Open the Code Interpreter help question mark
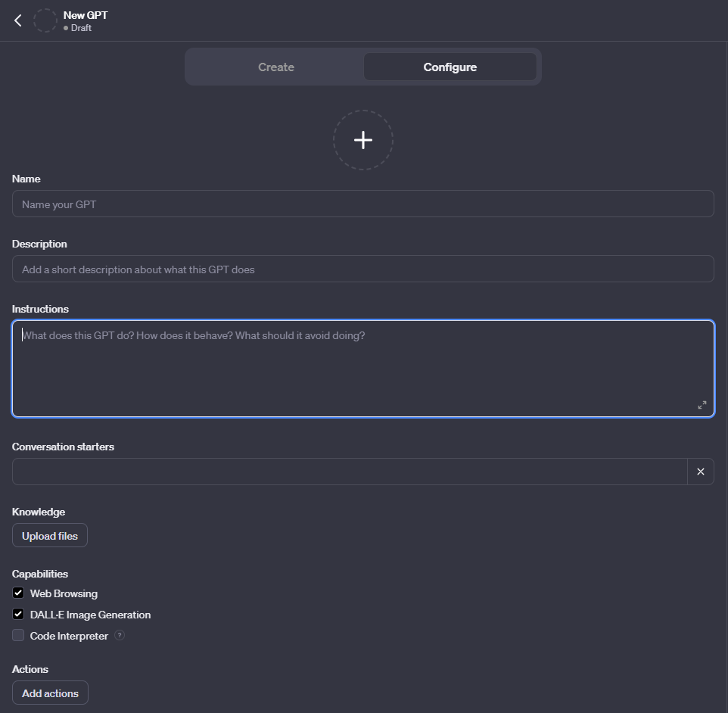 (x=120, y=636)
